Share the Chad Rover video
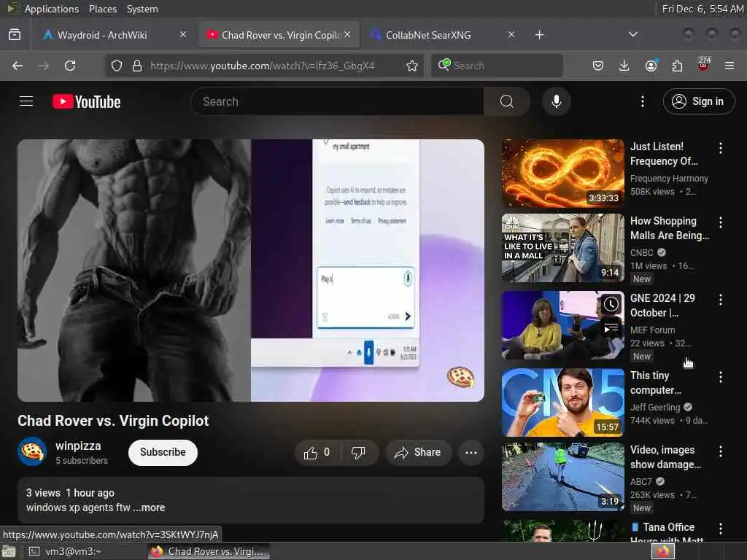Screen dimensions: 747x560 [417, 452]
